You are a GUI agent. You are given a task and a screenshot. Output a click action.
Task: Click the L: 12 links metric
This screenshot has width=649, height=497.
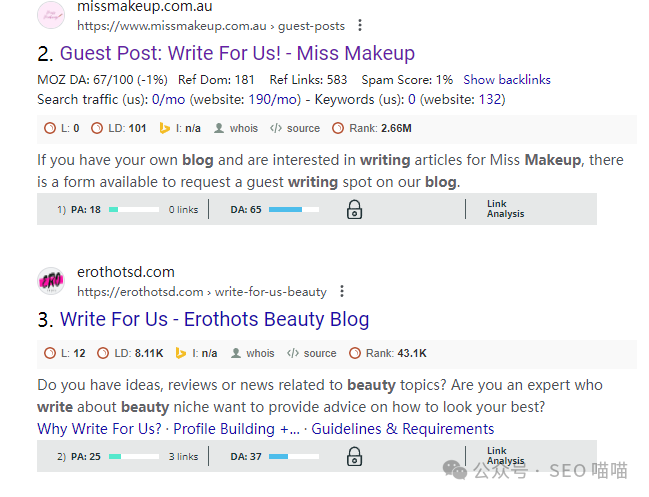pyautogui.click(x=66, y=353)
